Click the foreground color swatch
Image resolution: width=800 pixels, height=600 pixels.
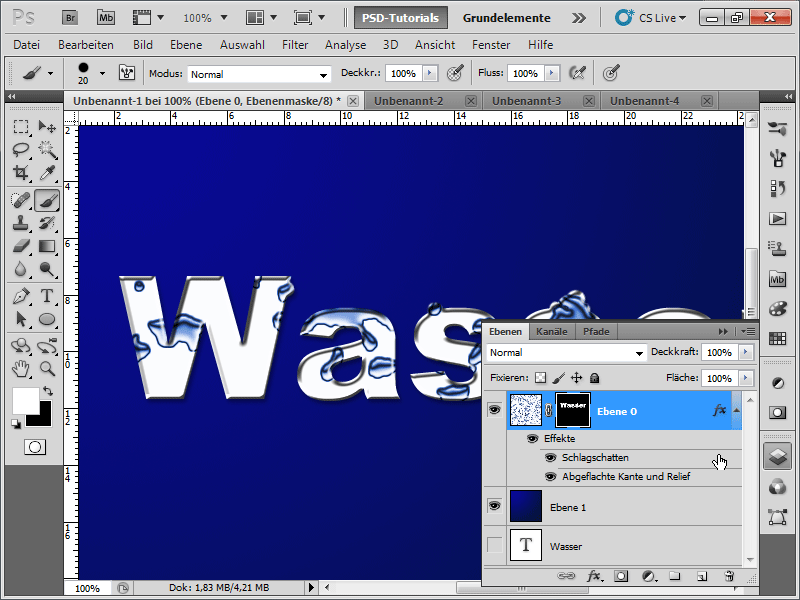pyautogui.click(x=26, y=401)
